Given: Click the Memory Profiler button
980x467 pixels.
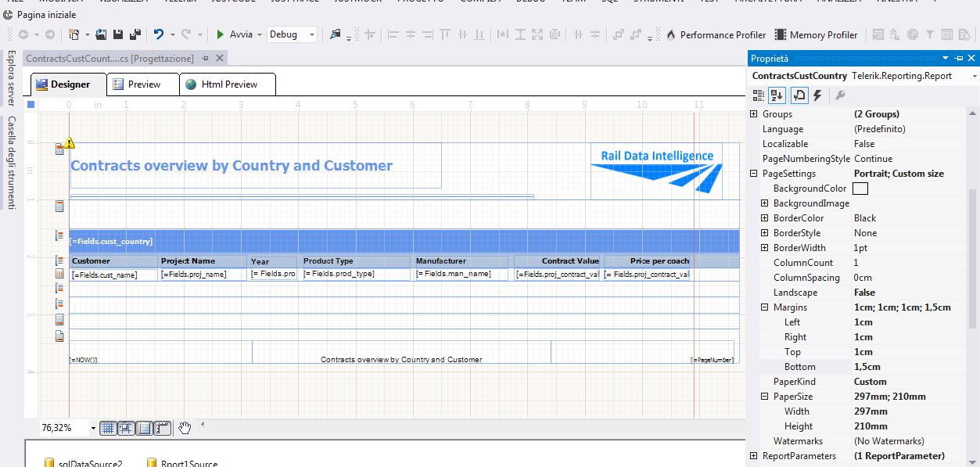Looking at the screenshot, I should pyautogui.click(x=816, y=34).
